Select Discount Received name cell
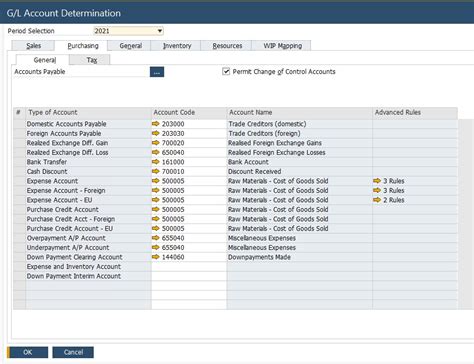Screen dimensions: 474x364 click(300, 171)
